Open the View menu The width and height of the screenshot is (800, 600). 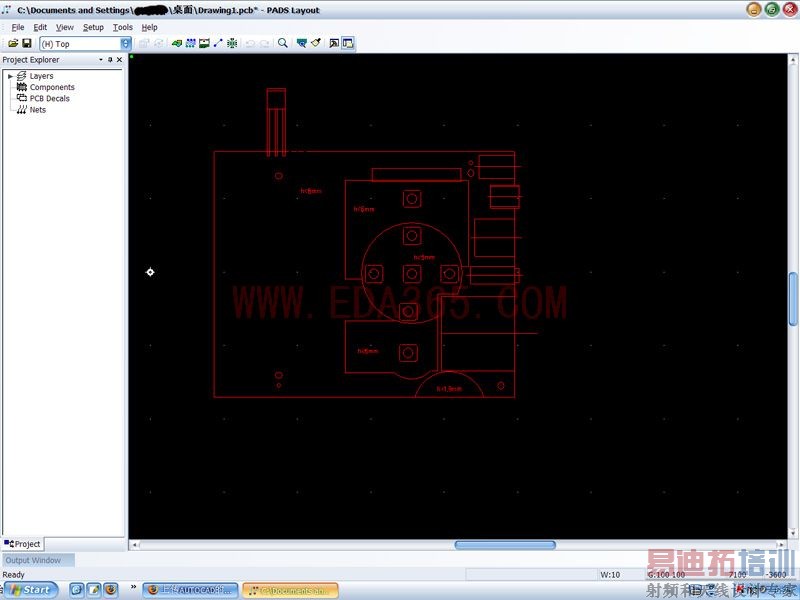(x=65, y=28)
